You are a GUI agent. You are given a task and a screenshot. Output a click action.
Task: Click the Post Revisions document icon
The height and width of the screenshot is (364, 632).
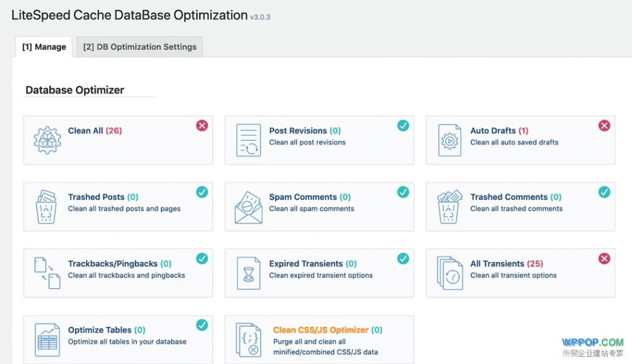pos(249,140)
